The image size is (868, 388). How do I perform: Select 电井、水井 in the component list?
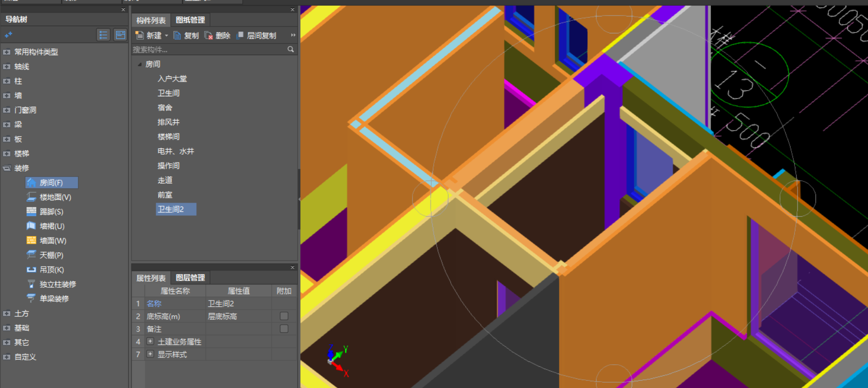tap(176, 151)
